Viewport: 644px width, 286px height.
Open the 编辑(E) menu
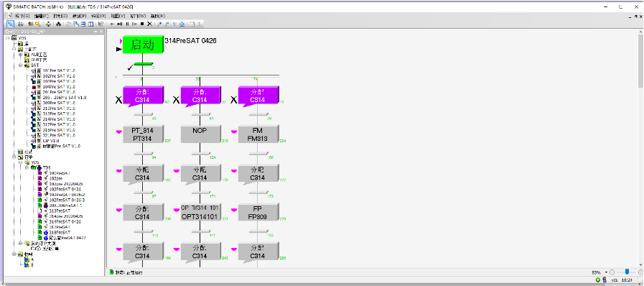coord(42,16)
